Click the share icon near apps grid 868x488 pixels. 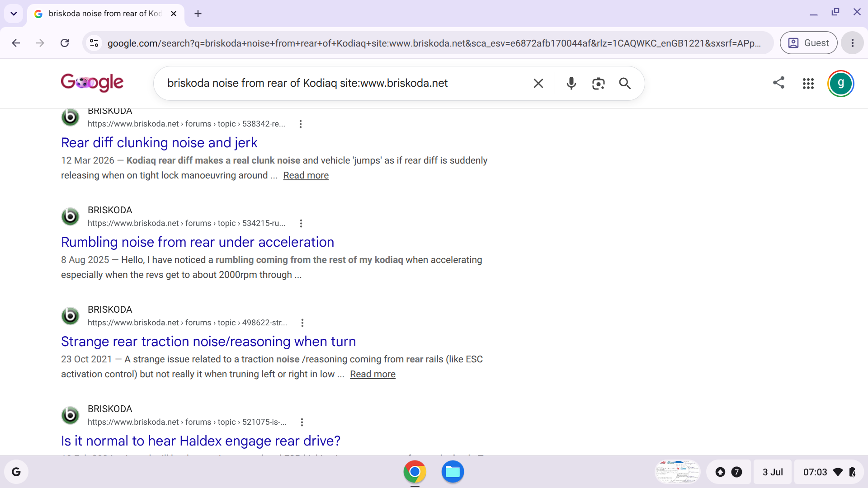point(778,82)
